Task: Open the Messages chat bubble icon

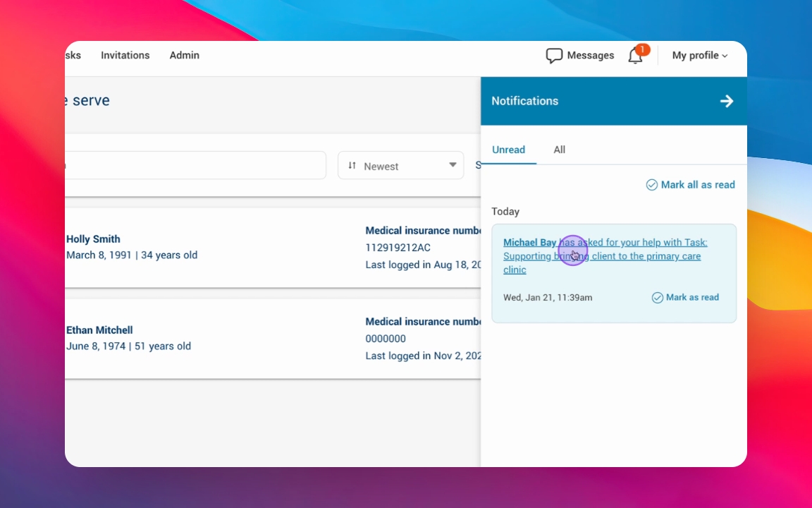Action: point(553,56)
